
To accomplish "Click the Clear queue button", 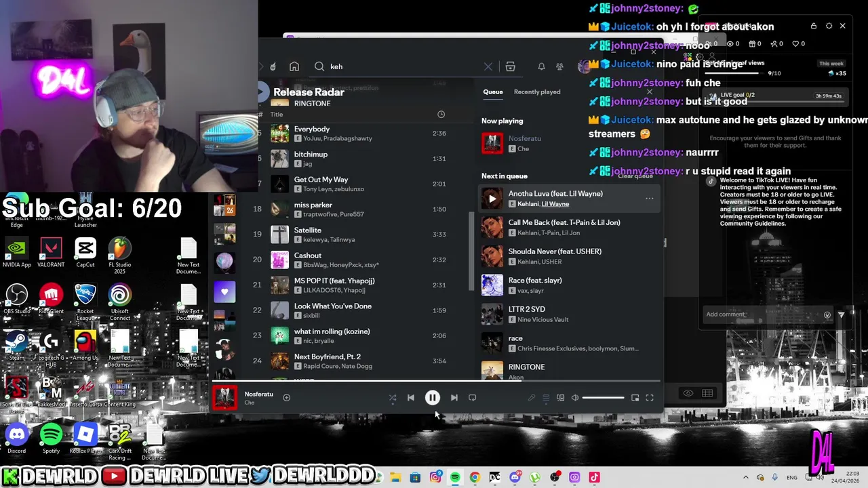I will click(x=635, y=176).
